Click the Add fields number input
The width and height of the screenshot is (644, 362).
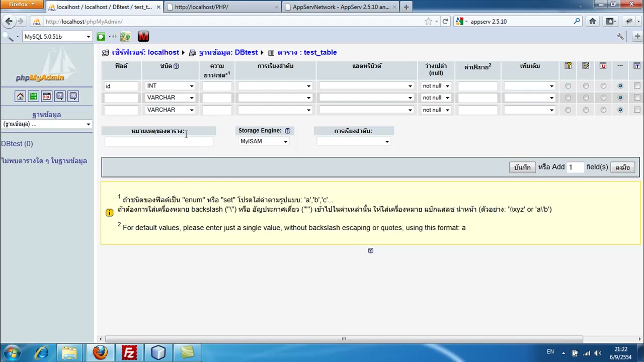tap(576, 167)
